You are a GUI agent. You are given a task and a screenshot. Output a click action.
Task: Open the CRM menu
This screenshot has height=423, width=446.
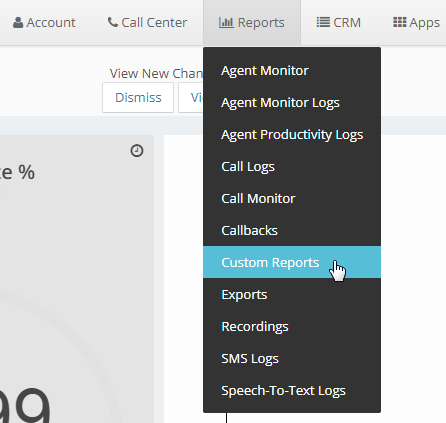339,23
